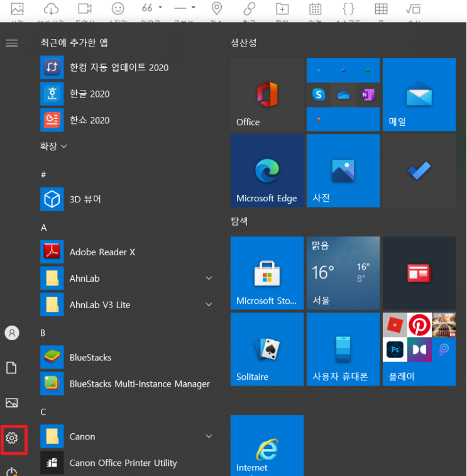Open Dolby icon in 플레이 tile
Viewport: 467px width, 476px height.
coord(419,350)
